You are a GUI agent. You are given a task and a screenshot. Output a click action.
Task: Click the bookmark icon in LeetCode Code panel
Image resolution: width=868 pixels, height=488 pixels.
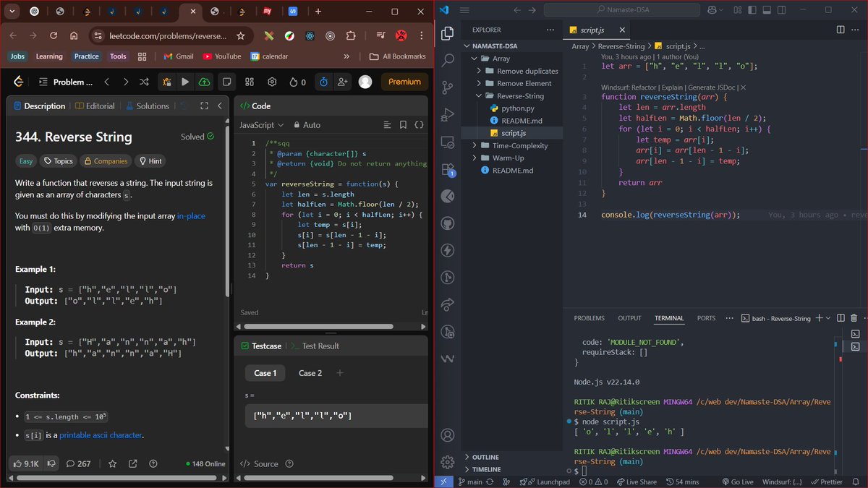pos(403,125)
